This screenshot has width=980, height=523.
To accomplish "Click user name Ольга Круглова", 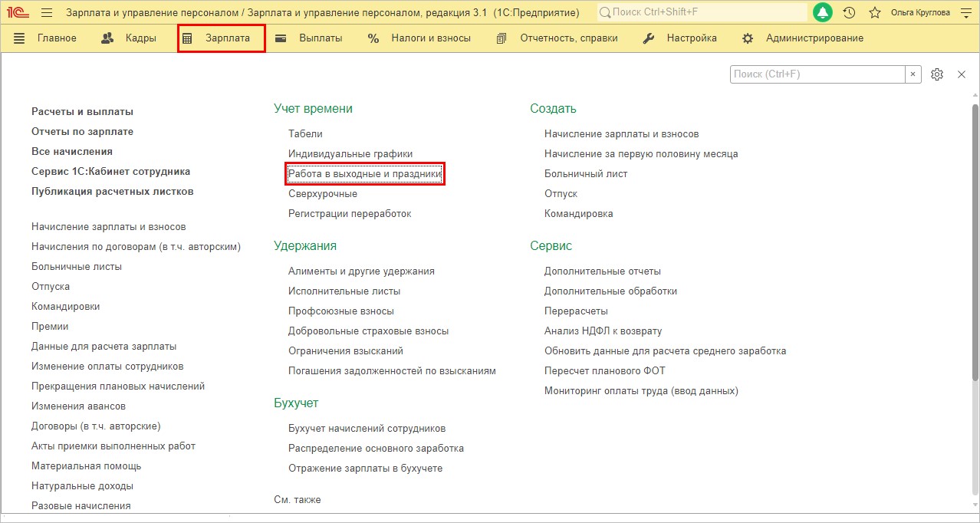I will point(920,12).
